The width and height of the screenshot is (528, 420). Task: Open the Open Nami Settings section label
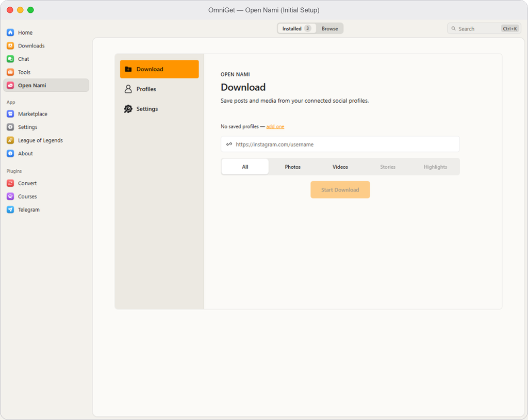(147, 109)
